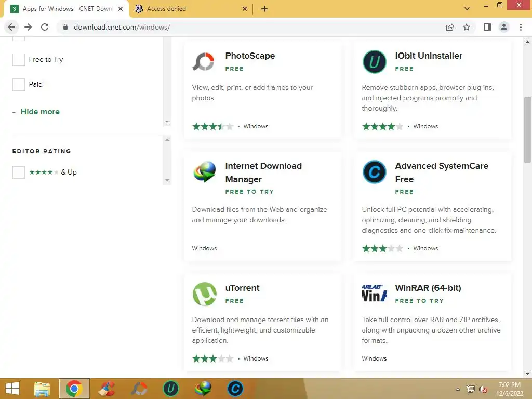Reload the current page
532x399 pixels.
(x=45, y=27)
